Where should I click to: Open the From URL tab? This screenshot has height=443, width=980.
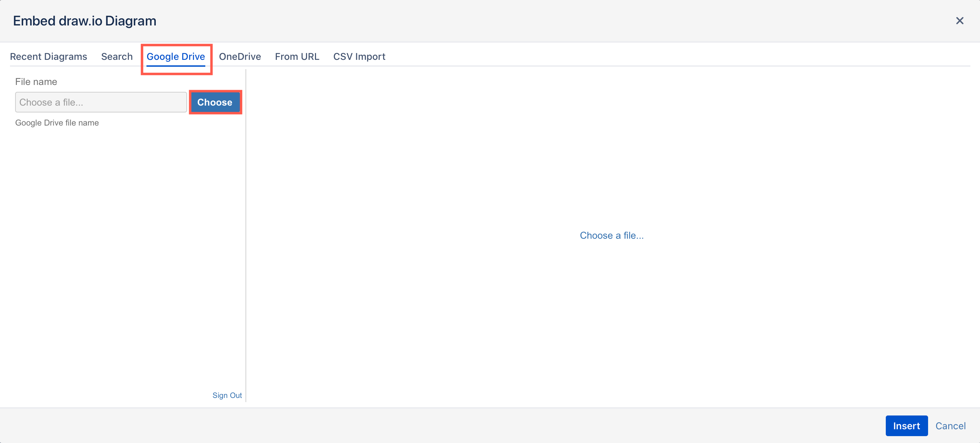pyautogui.click(x=297, y=56)
